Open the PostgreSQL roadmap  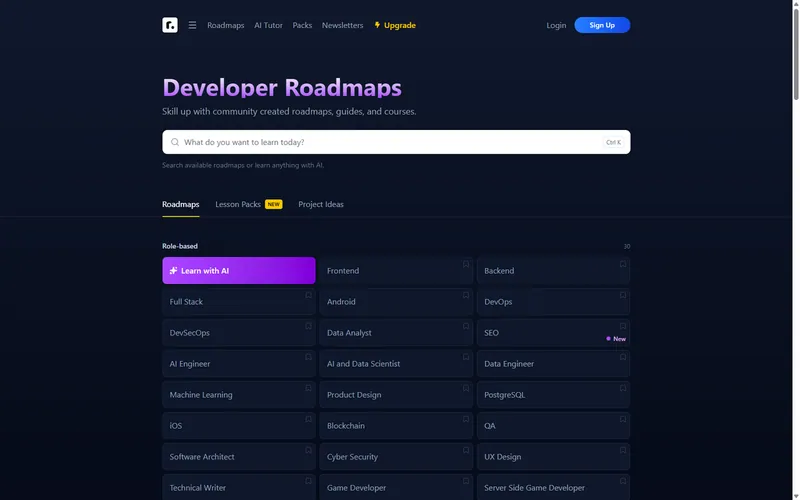(x=553, y=395)
